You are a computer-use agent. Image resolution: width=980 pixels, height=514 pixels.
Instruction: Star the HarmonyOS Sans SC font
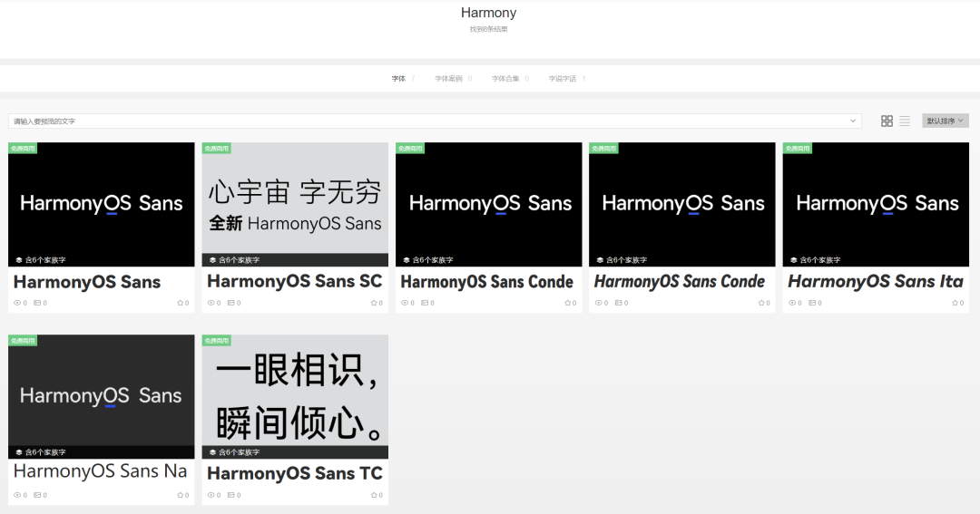373,303
